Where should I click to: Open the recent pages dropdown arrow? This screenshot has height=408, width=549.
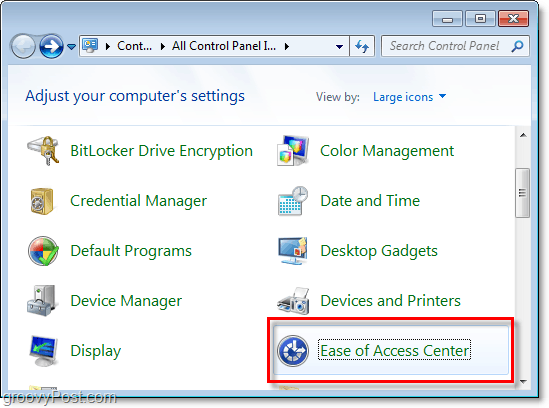(71, 47)
